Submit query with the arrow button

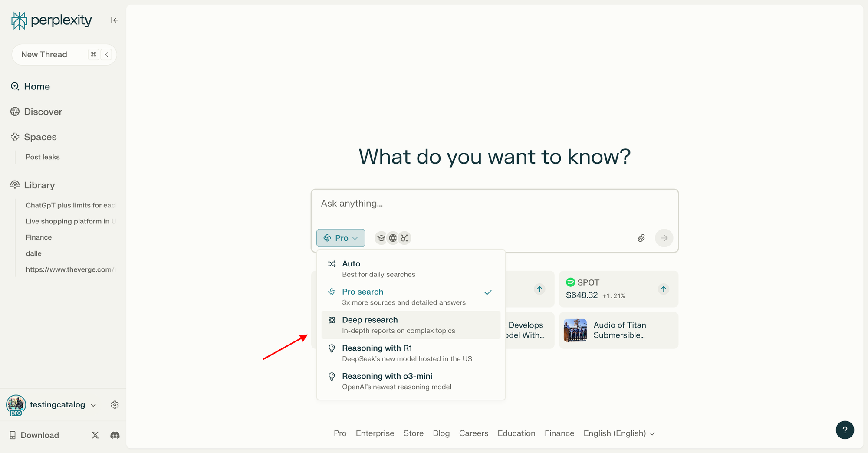tap(664, 238)
